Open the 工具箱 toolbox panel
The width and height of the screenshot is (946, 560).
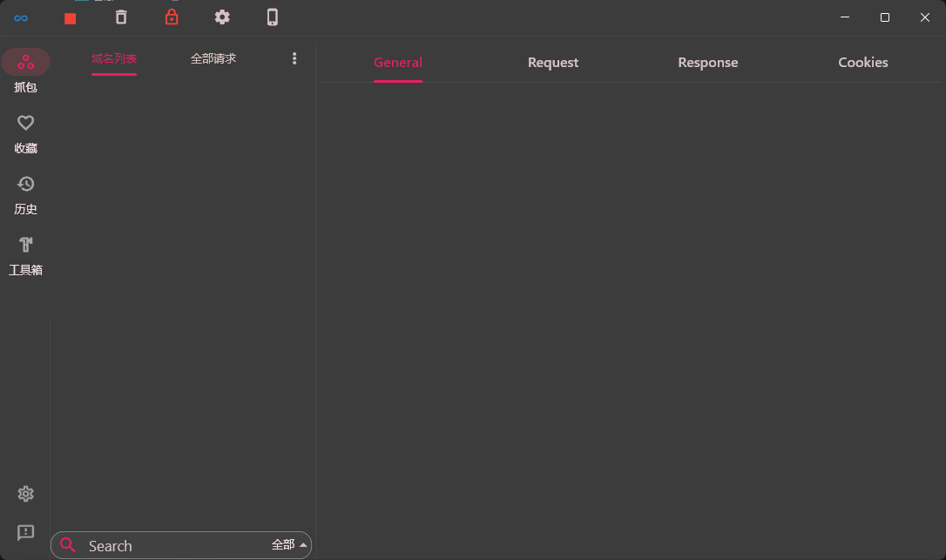(25, 254)
